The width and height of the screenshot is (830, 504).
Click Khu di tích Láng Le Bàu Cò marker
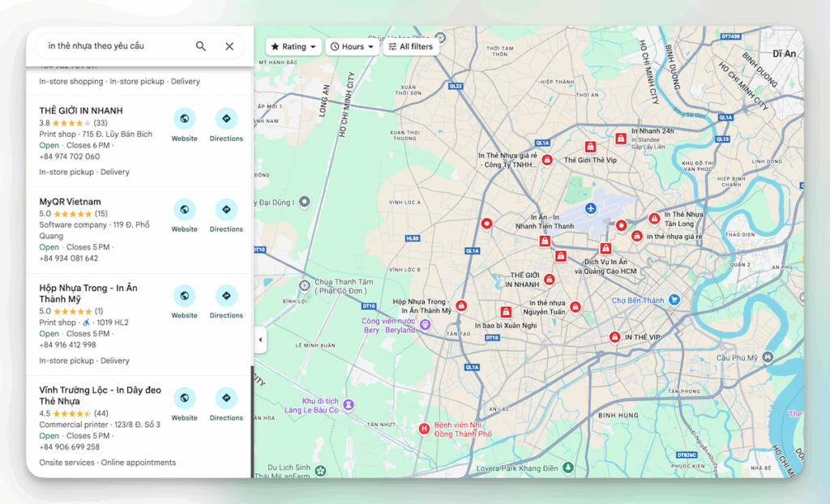point(349,404)
